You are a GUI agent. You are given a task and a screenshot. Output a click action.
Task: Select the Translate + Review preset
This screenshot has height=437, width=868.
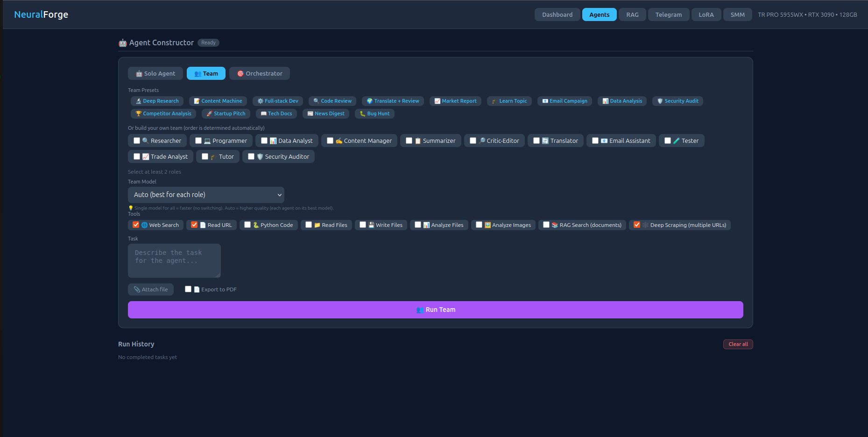point(393,101)
